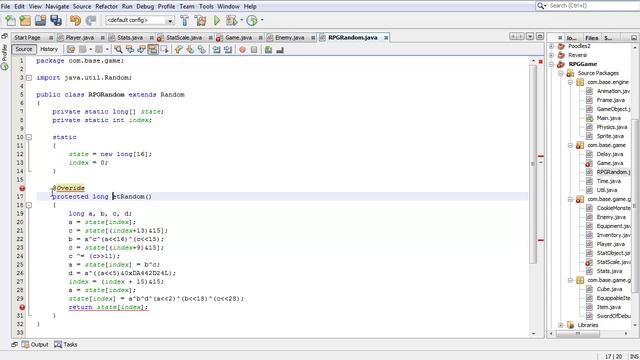Click error marker on line 16 gutter
This screenshot has width=640, height=360.
click(x=22, y=188)
